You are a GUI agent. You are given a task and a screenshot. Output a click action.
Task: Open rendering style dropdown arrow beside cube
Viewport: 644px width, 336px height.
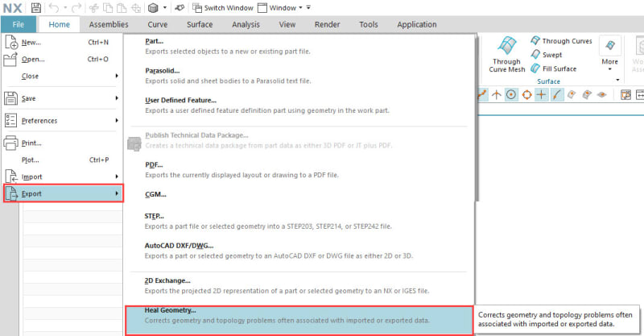click(x=165, y=7)
